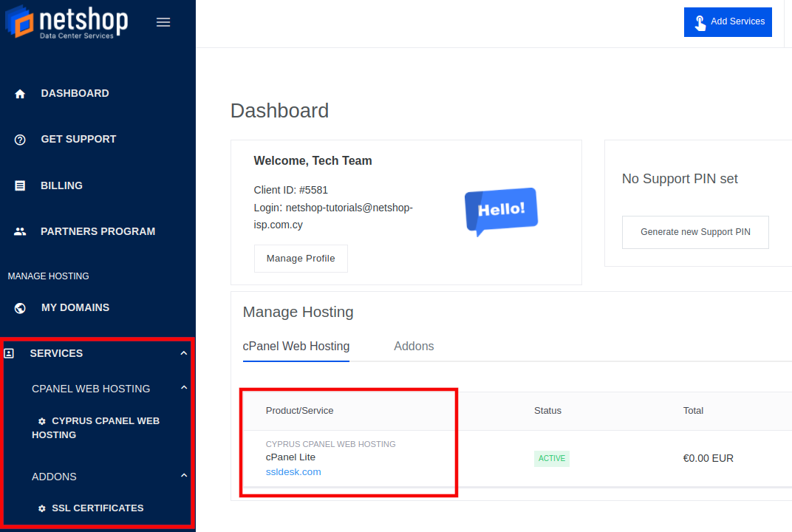Select Addons sidebar submenu

[x=54, y=477]
